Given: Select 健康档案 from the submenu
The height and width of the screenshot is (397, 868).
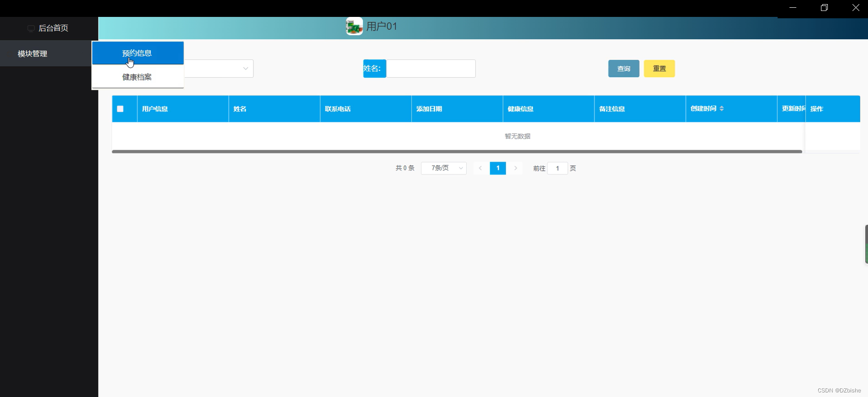Looking at the screenshot, I should [138, 77].
